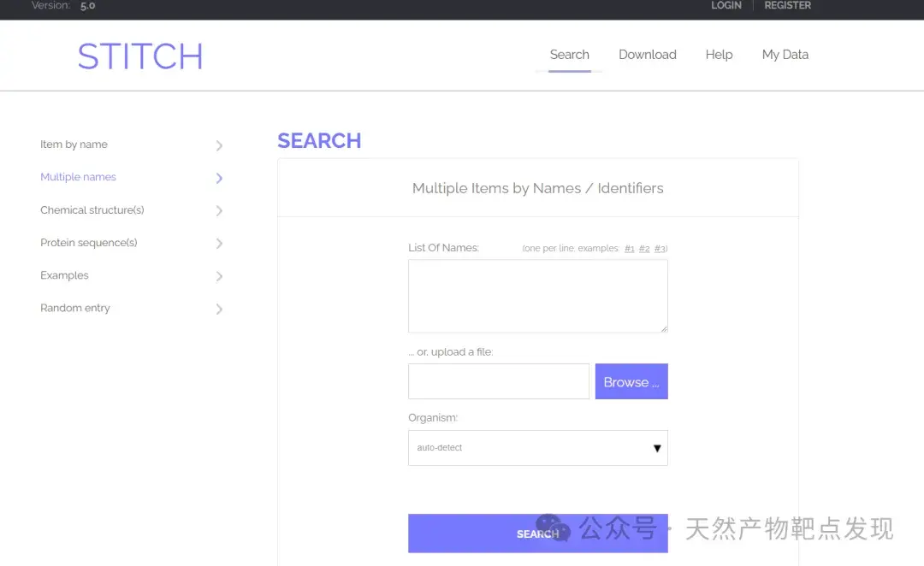Click chevron next to Random entry
The image size is (924, 566).
[x=219, y=310]
